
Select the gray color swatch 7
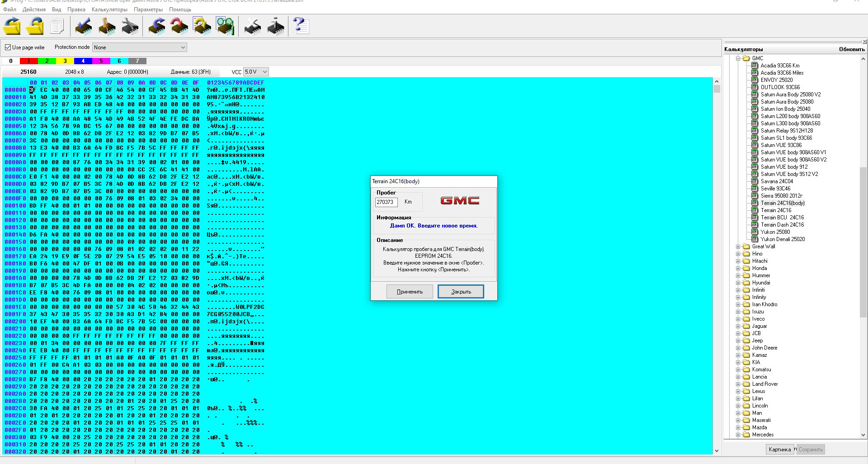pyautogui.click(x=137, y=61)
